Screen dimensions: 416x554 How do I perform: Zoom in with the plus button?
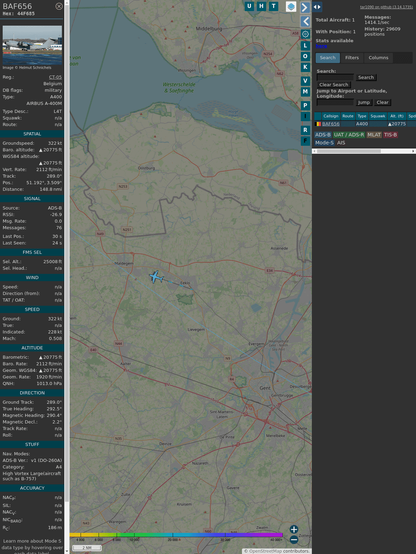click(x=294, y=529)
